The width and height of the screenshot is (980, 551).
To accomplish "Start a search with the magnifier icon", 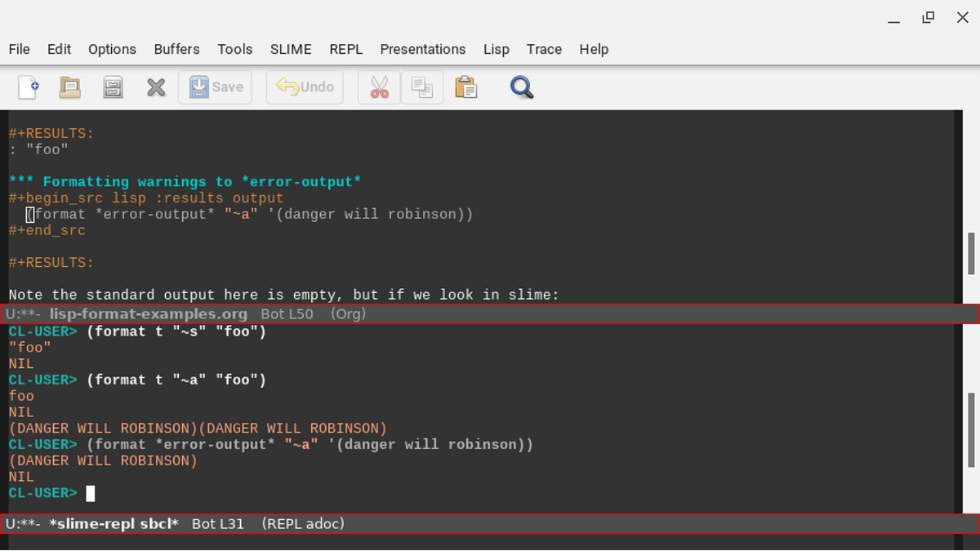I will [521, 87].
